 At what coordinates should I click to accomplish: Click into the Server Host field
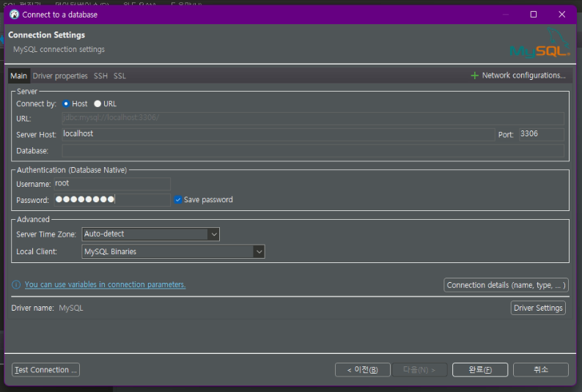click(279, 134)
